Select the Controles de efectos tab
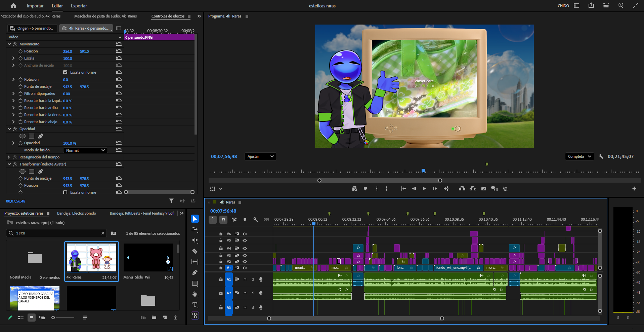Viewport: 644px width, 332px height. click(168, 16)
